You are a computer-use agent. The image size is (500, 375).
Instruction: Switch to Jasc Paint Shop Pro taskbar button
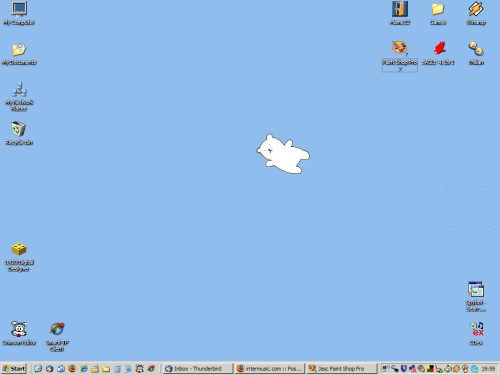click(341, 368)
